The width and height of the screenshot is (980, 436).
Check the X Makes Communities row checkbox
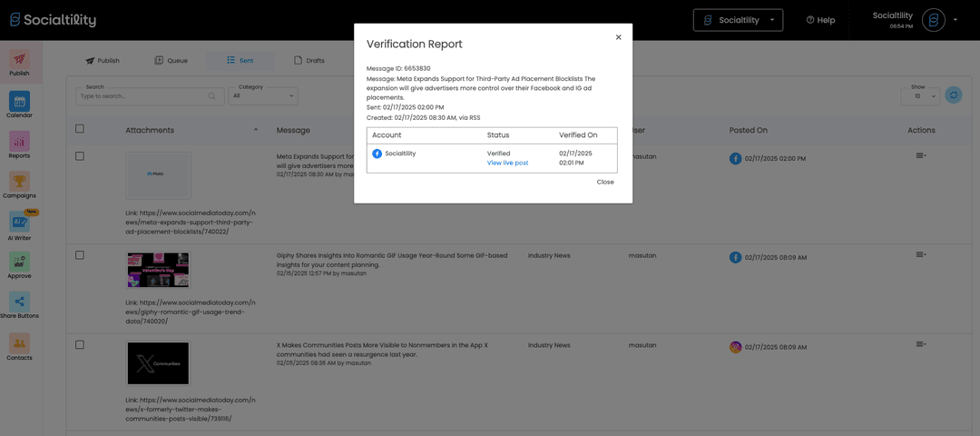point(79,344)
